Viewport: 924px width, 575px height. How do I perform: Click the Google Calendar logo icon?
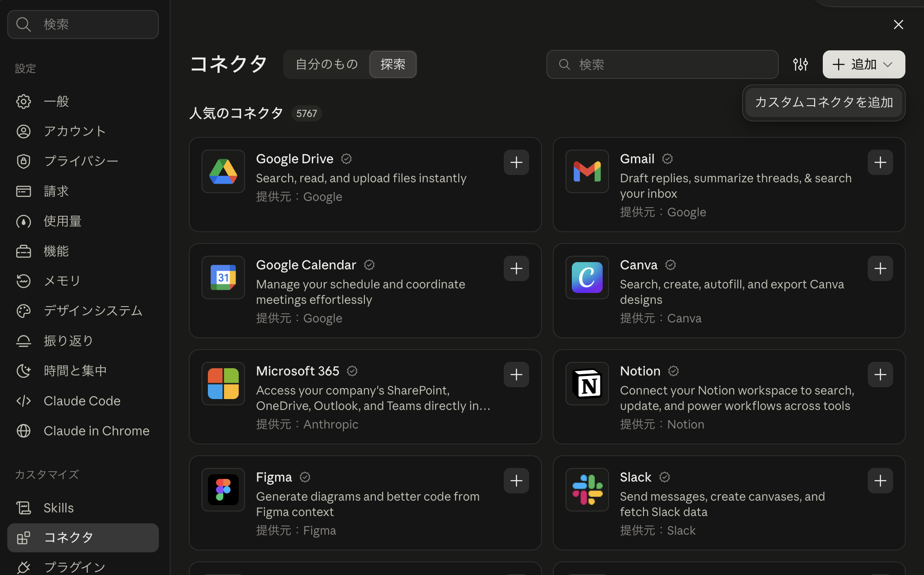tap(223, 278)
